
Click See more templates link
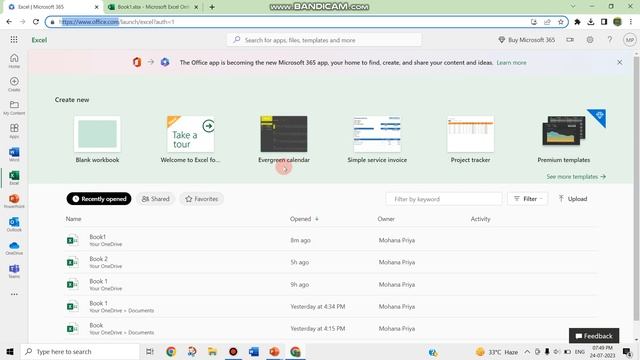[x=576, y=176]
